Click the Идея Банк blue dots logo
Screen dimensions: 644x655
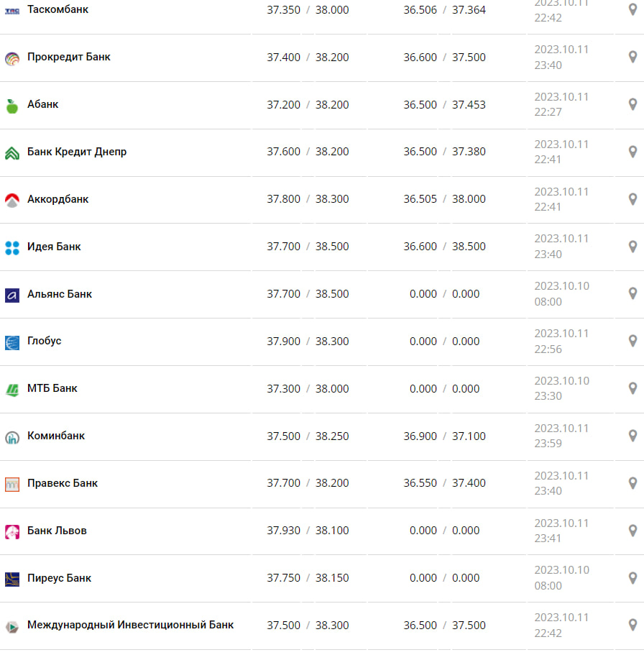tap(11, 247)
